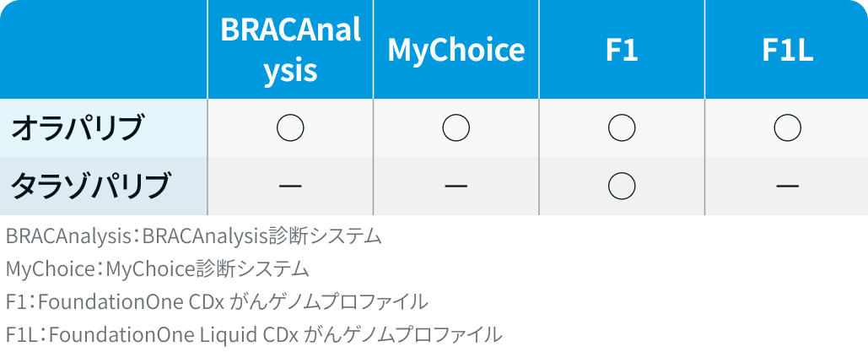
Task: Select the F1 column header
Action: coord(622,50)
